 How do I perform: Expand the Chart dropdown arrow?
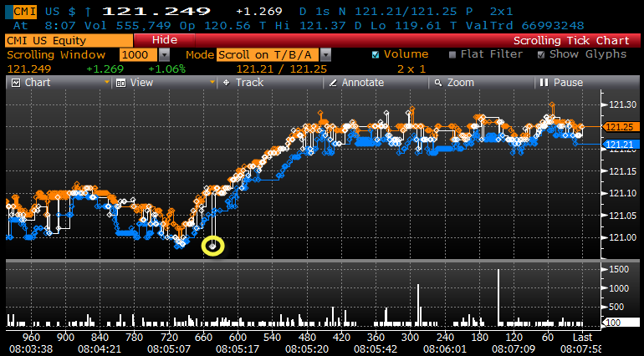click(x=107, y=83)
